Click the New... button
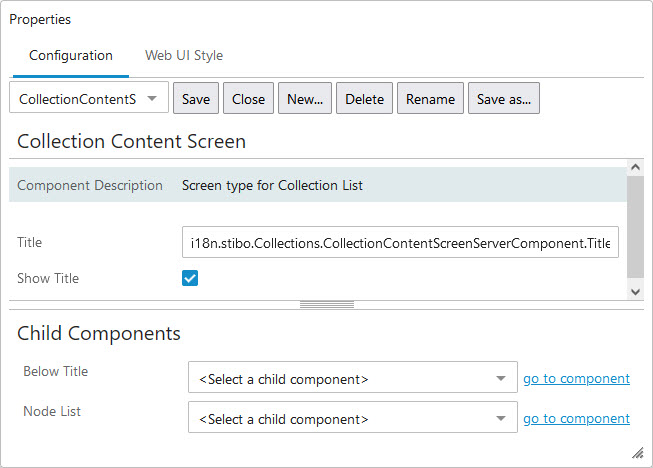The image size is (653, 468). [305, 99]
